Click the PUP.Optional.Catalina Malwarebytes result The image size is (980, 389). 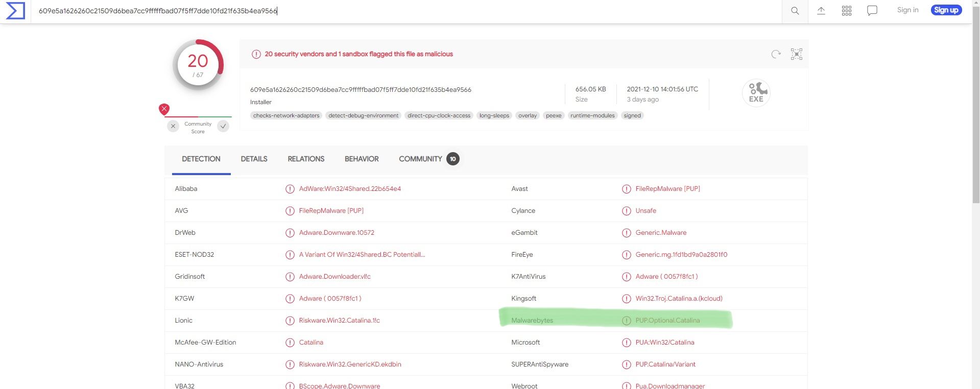click(667, 321)
